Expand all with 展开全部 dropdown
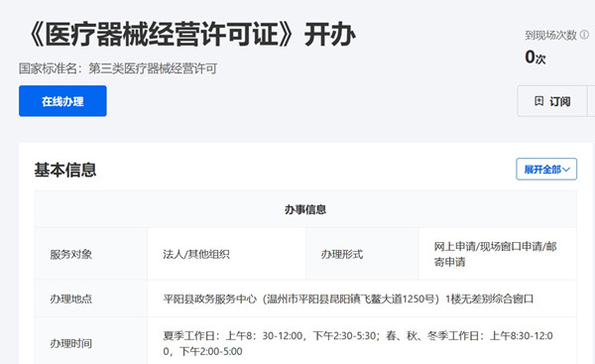 [546, 170]
